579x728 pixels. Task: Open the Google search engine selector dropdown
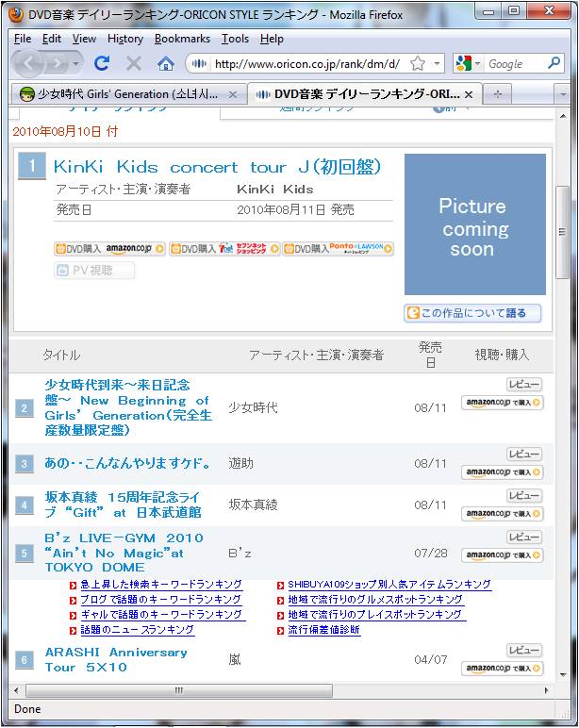pos(477,63)
